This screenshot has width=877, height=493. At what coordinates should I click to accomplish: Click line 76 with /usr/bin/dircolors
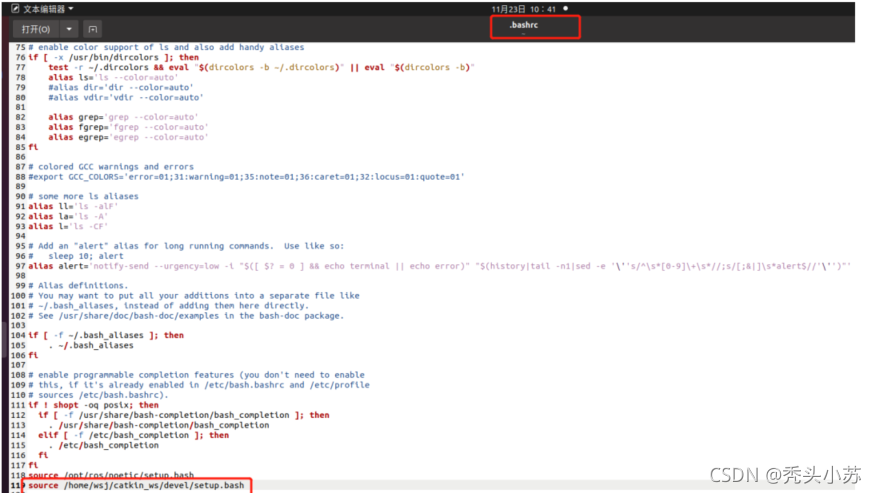pos(114,57)
